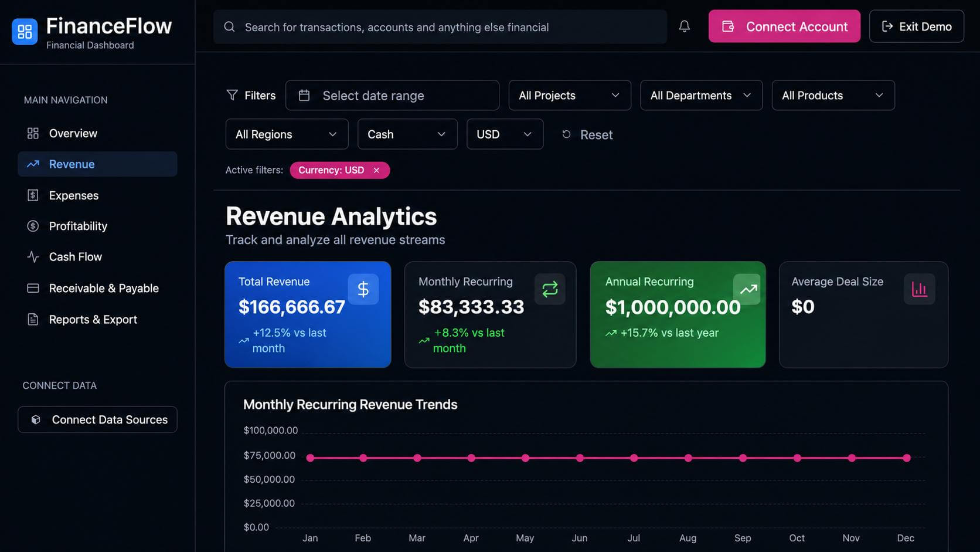This screenshot has width=980, height=552.
Task: Click the Filters label
Action: (x=260, y=95)
